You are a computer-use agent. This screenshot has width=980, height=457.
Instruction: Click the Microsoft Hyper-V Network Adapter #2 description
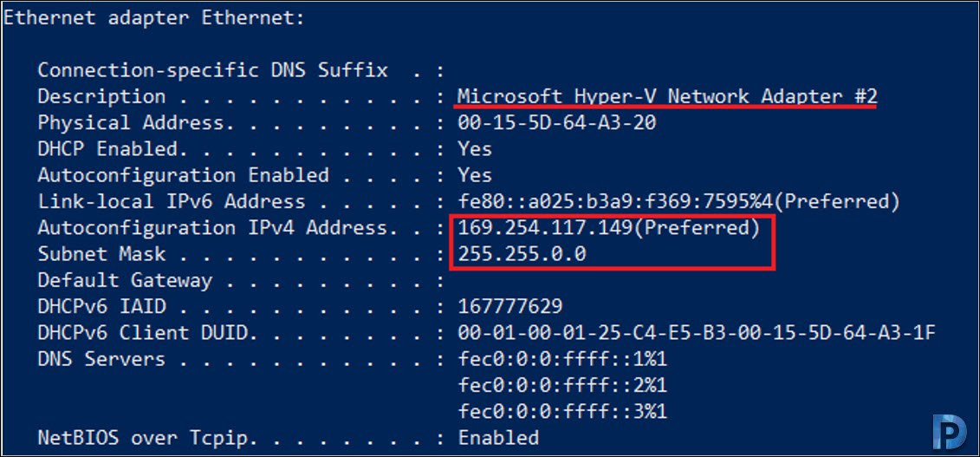(x=667, y=96)
